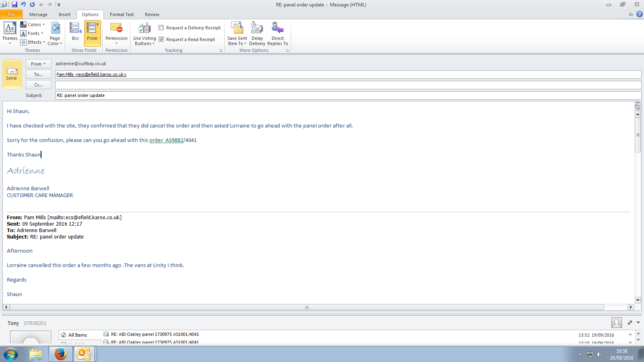Click the scroll down arrow of message body
Screen dimensions: 644x362
tap(638, 300)
